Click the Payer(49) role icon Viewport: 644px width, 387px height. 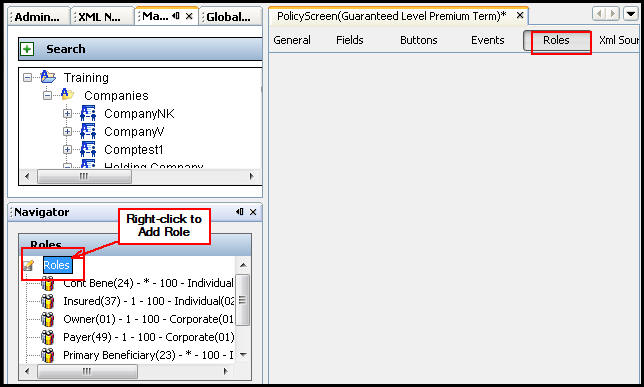(48, 337)
